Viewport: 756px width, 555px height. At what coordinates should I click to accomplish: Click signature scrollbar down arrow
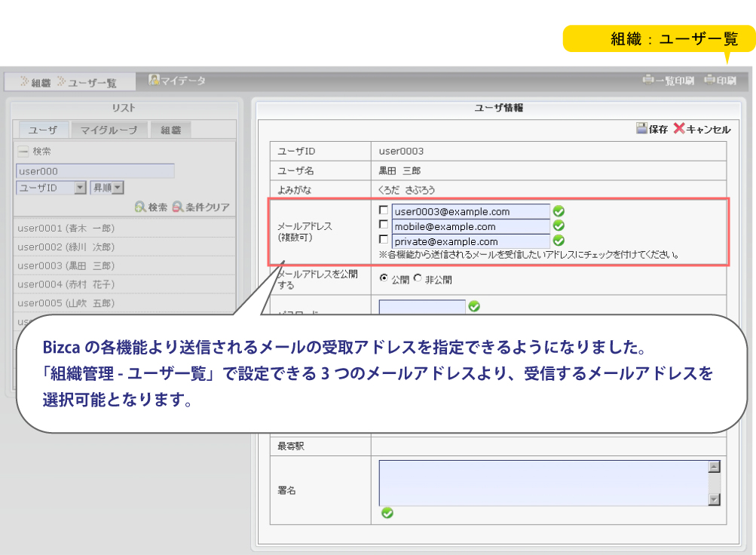click(x=715, y=499)
